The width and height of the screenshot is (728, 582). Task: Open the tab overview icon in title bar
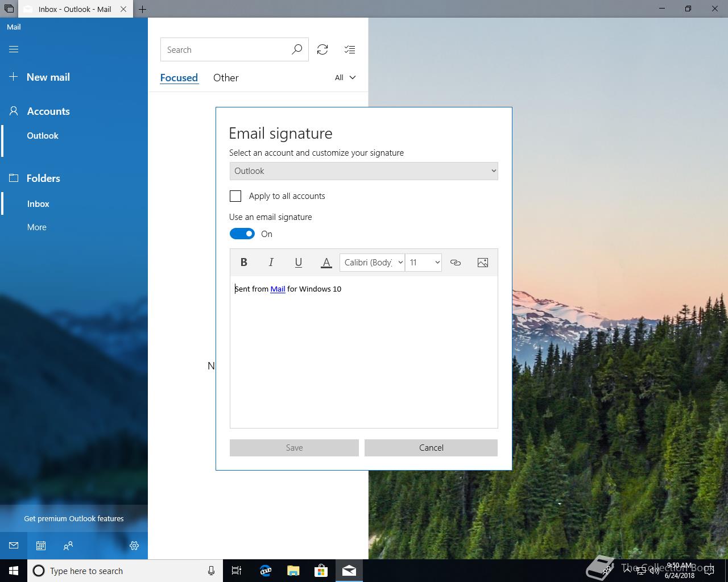(9, 9)
